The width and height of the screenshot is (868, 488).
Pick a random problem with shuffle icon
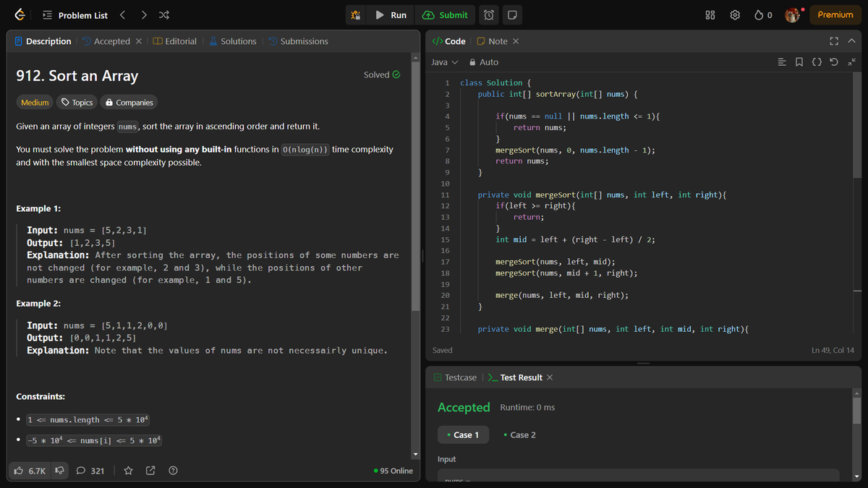pos(164,15)
